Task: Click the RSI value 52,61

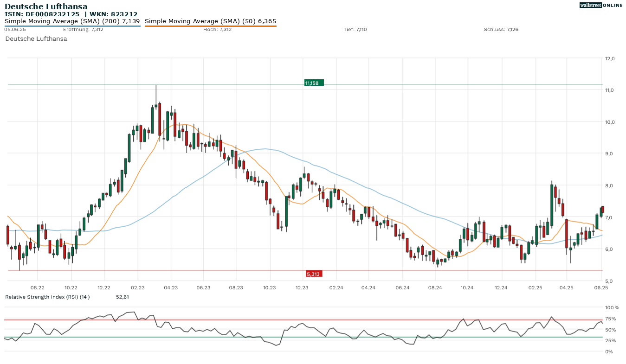Action: (122, 297)
